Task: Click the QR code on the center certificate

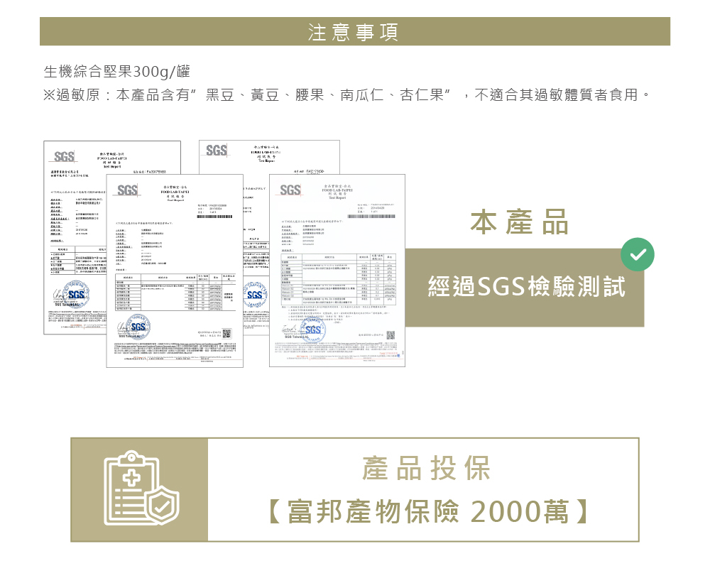Action: click(x=226, y=334)
